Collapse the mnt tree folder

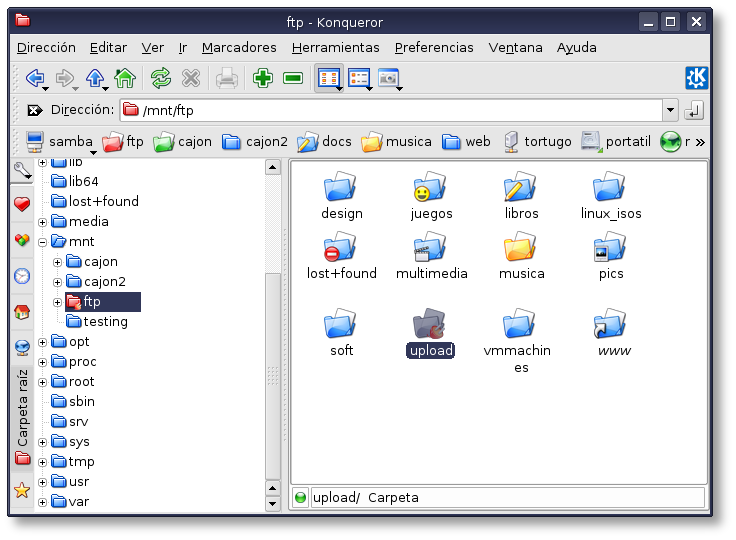pos(43,242)
